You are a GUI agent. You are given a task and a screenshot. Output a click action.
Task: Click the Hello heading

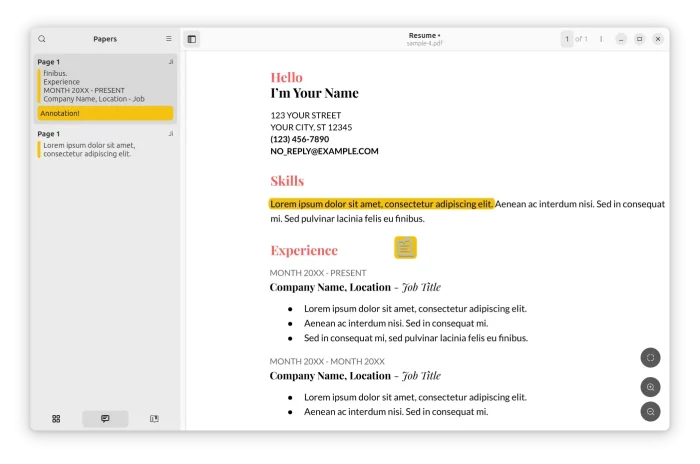[287, 77]
